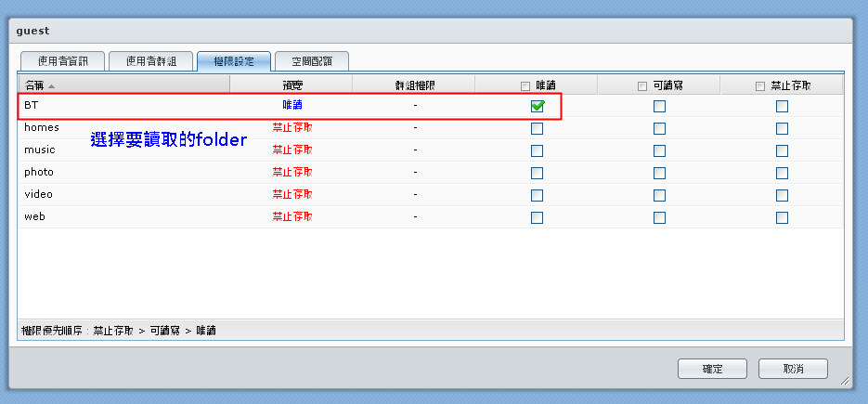Click the 權限設定 tab
The width and height of the screenshot is (868, 404).
coord(234,61)
